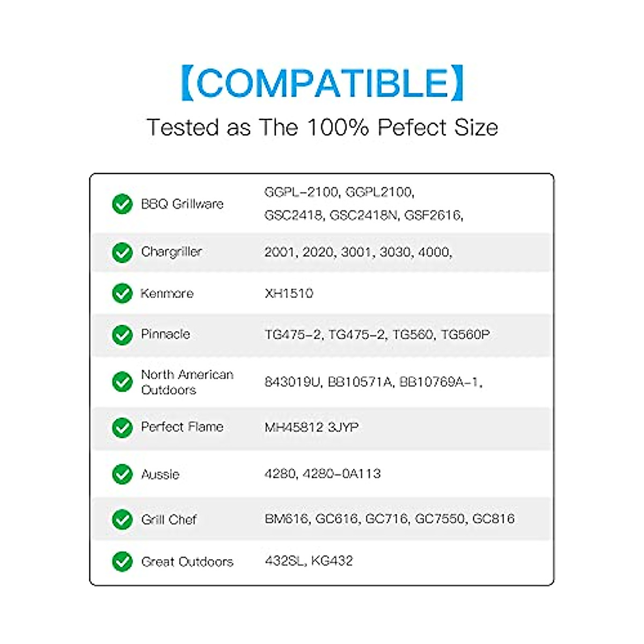
Task: Select the green checkmark next to Aussie
Action: 122,474
